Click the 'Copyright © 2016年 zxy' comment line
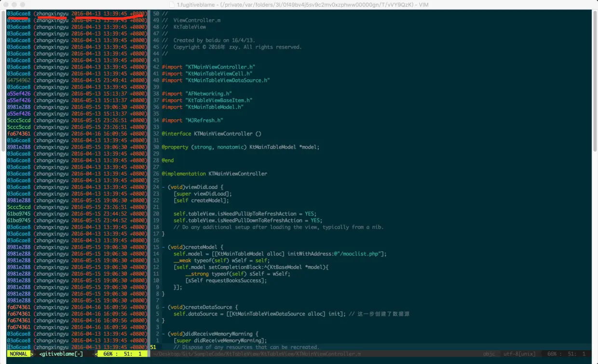The width and height of the screenshot is (598, 364). (231, 47)
